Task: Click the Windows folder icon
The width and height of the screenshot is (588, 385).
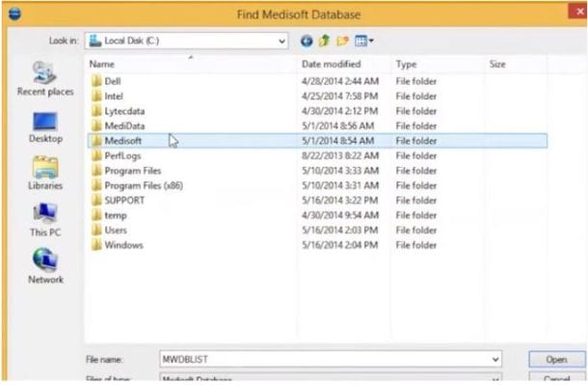Action: (96, 245)
